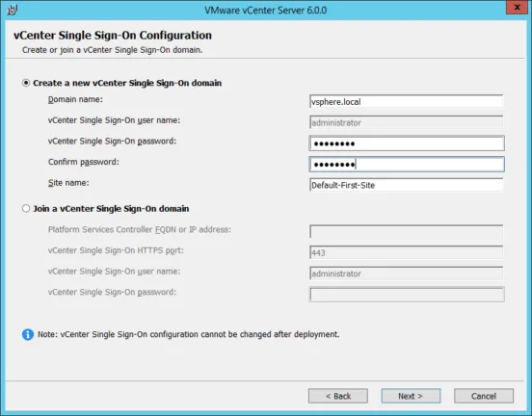This screenshot has width=532, height=416.
Task: Click the 'Create or join a vCenter Single Sign-On domain.' subtitle
Action: click(113, 50)
